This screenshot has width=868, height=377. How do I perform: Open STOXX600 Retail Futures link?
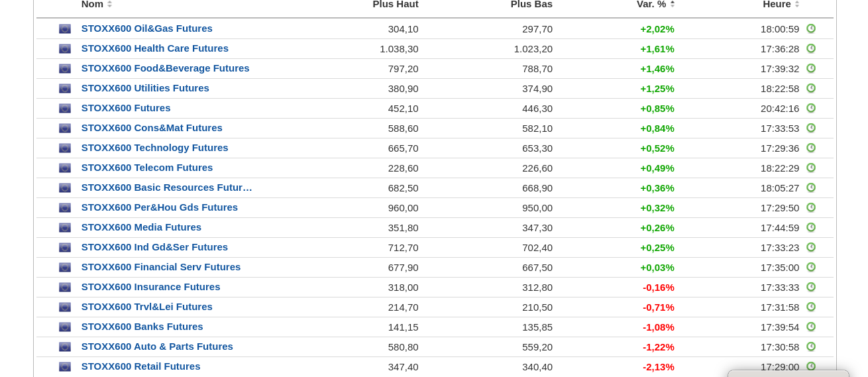pyautogui.click(x=140, y=366)
